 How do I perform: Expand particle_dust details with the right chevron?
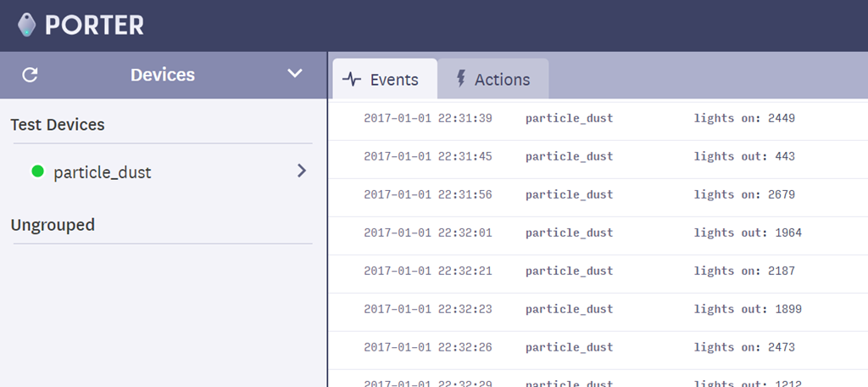click(x=301, y=171)
